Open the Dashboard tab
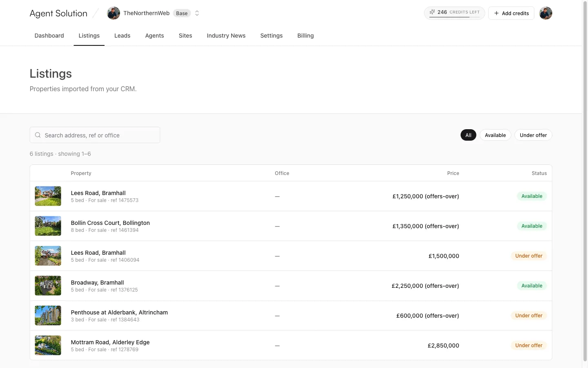 pyautogui.click(x=49, y=36)
